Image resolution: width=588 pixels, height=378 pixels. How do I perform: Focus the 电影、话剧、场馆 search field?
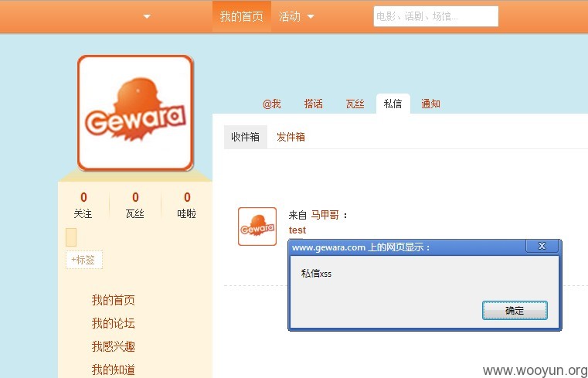click(x=436, y=16)
